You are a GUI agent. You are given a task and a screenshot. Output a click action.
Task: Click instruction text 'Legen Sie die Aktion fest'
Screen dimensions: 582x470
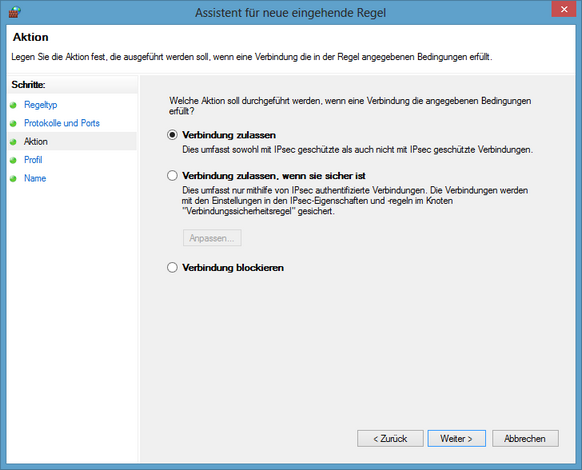252,57
